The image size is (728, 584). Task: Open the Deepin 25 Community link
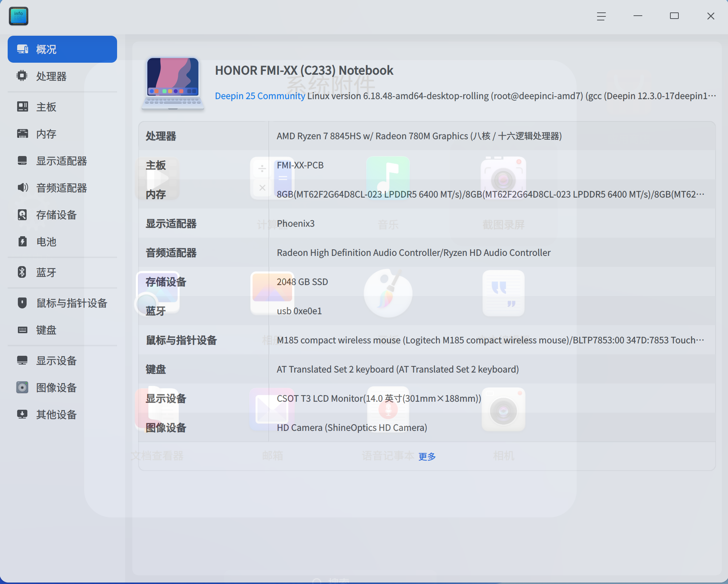(x=260, y=96)
